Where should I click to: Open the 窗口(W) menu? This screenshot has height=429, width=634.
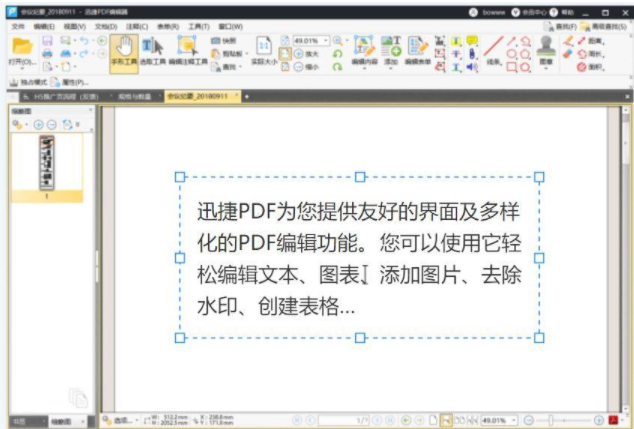coord(230,26)
